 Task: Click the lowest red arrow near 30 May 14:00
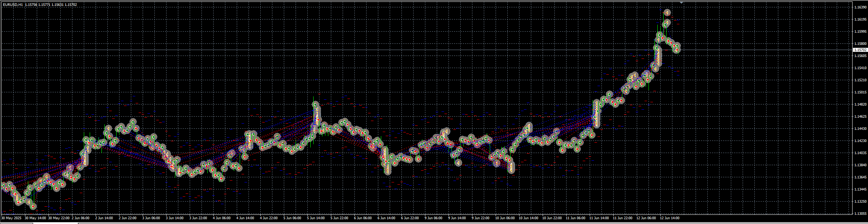tap(33, 206)
